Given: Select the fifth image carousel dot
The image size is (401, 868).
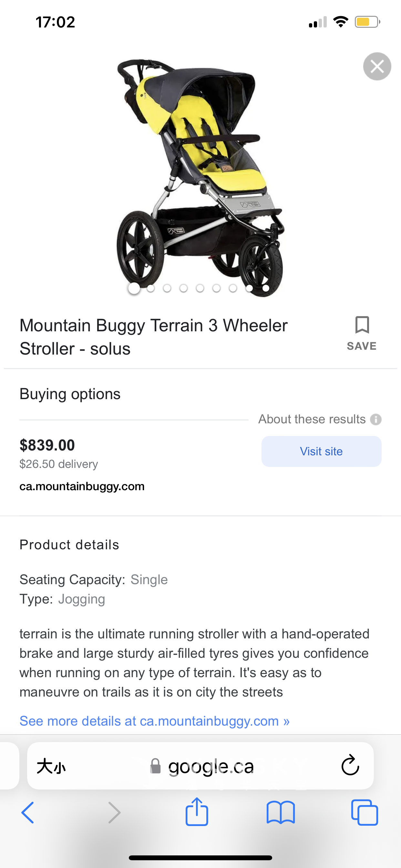Looking at the screenshot, I should click(200, 288).
